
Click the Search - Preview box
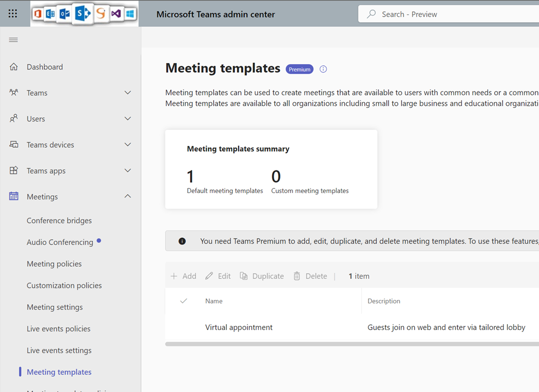[x=447, y=14]
